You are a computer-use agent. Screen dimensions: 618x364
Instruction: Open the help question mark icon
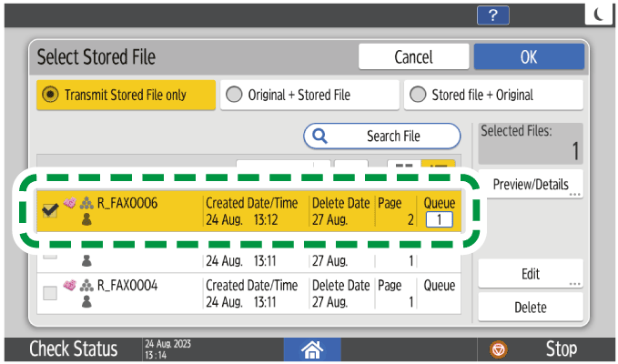pos(492,15)
